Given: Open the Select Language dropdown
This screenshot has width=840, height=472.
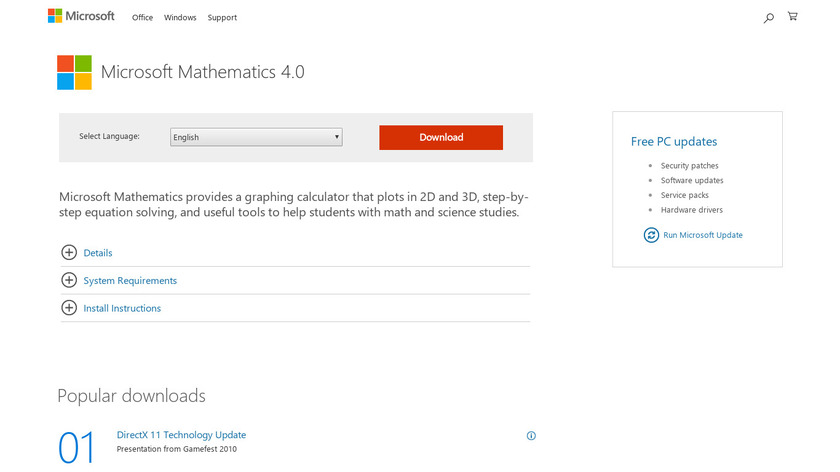Looking at the screenshot, I should coord(256,137).
